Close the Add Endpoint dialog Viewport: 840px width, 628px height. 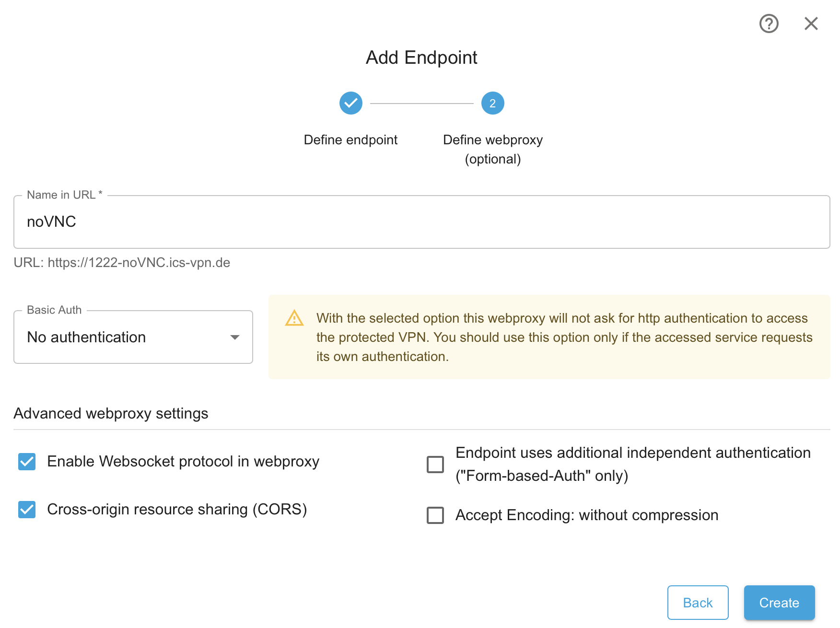click(811, 23)
